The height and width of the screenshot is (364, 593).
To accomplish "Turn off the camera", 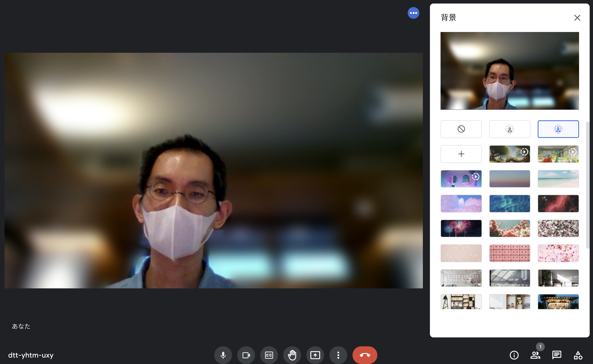I will click(x=246, y=355).
